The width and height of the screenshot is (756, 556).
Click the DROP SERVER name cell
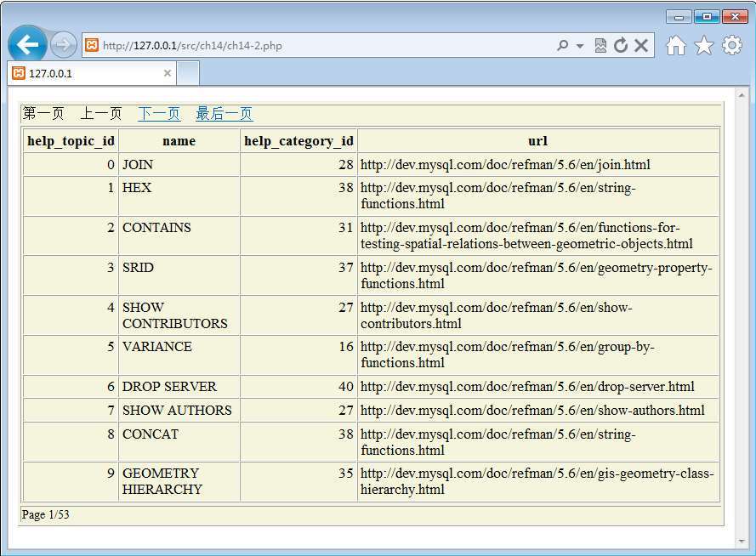[x=179, y=387]
